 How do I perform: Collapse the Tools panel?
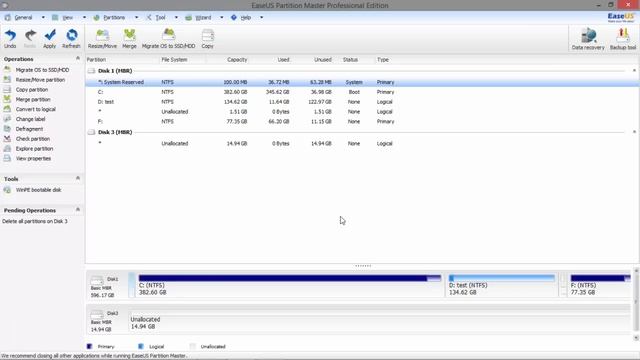coord(78,178)
